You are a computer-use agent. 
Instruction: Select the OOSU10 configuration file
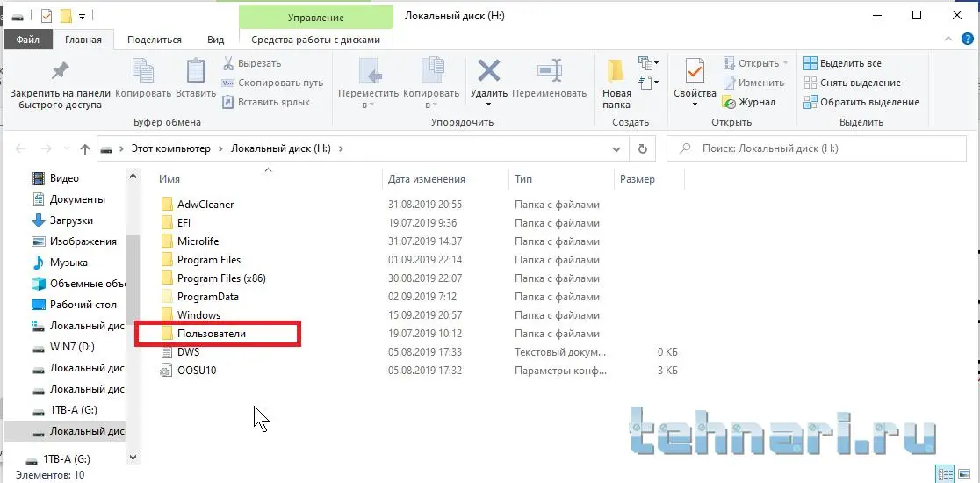pos(196,371)
